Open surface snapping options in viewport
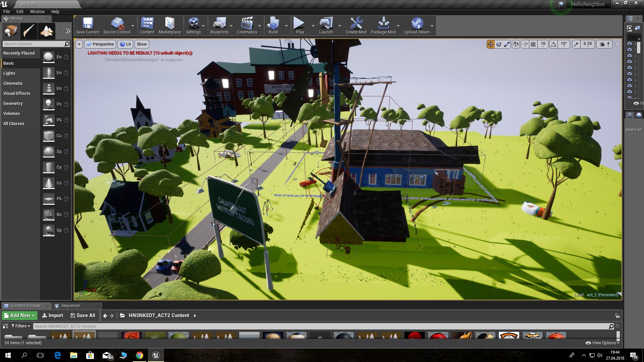Screen dimensions: 644x362 coord(525,44)
